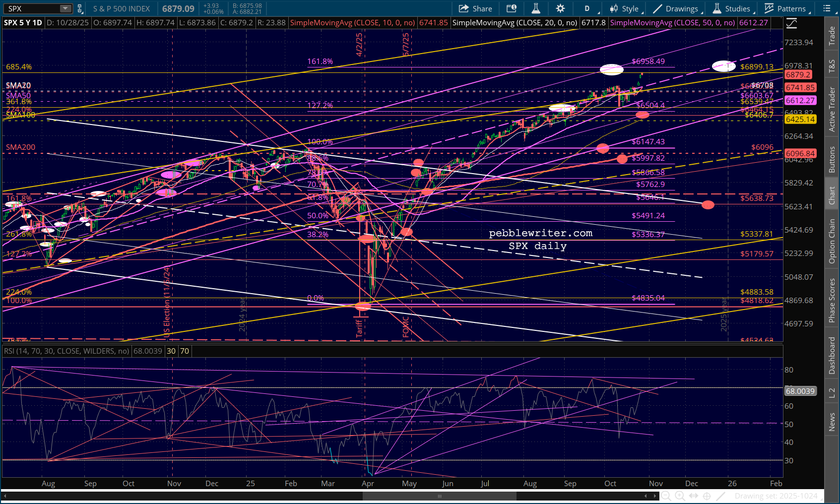Activate the crosshair pointer icon
Screen dimensions: 840x504
tap(707, 496)
